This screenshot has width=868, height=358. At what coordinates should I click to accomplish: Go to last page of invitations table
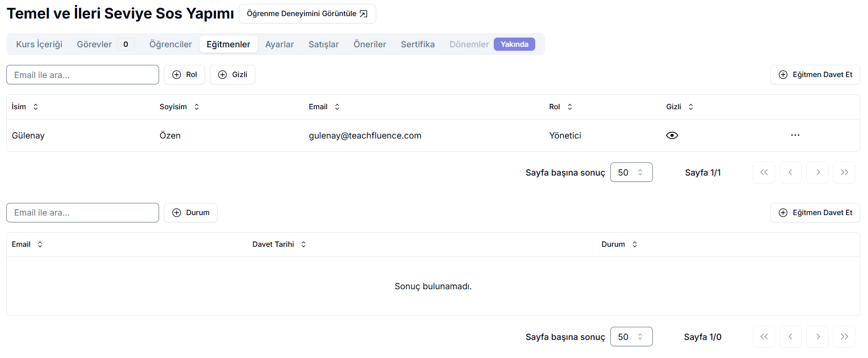844,337
